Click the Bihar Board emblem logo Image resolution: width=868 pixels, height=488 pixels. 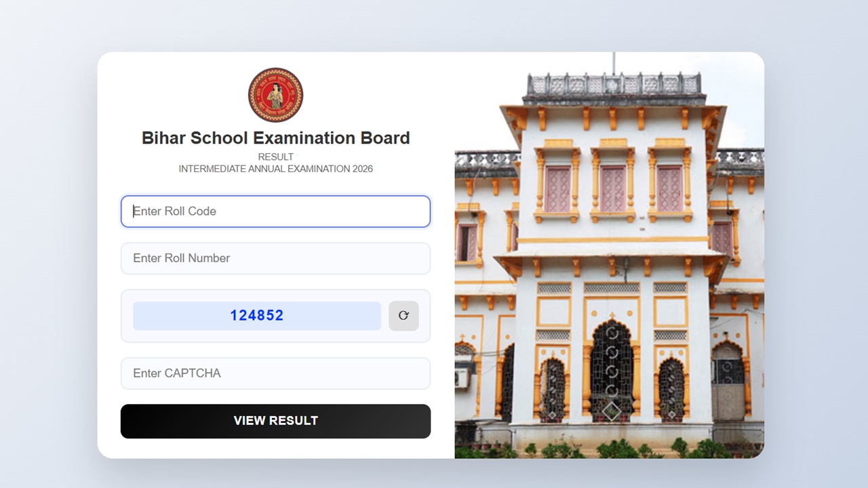click(275, 95)
